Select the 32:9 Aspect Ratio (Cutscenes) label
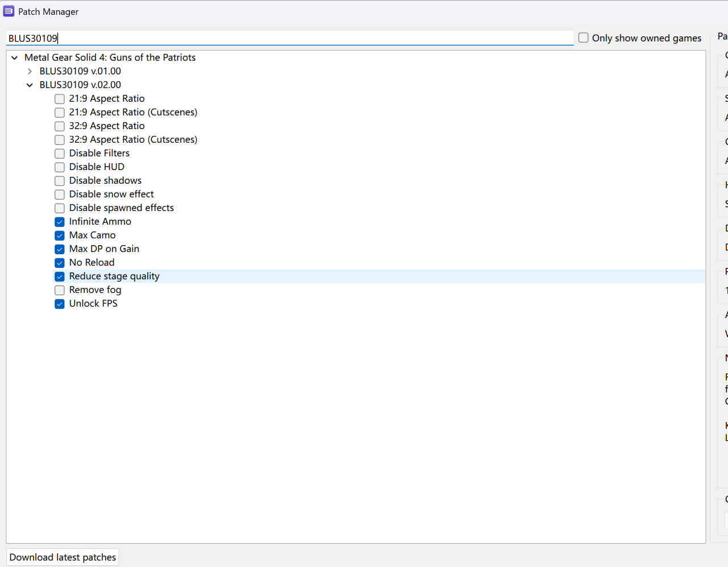 pyautogui.click(x=133, y=139)
